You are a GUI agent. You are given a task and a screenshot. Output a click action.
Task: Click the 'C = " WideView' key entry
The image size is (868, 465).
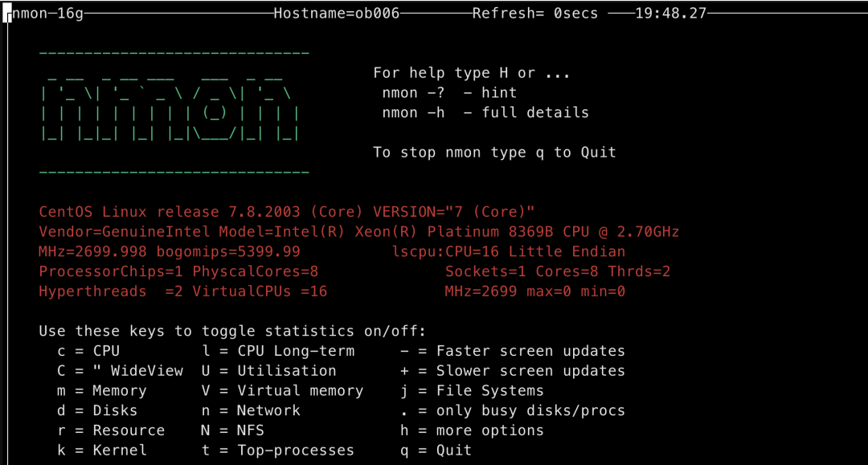pos(120,371)
